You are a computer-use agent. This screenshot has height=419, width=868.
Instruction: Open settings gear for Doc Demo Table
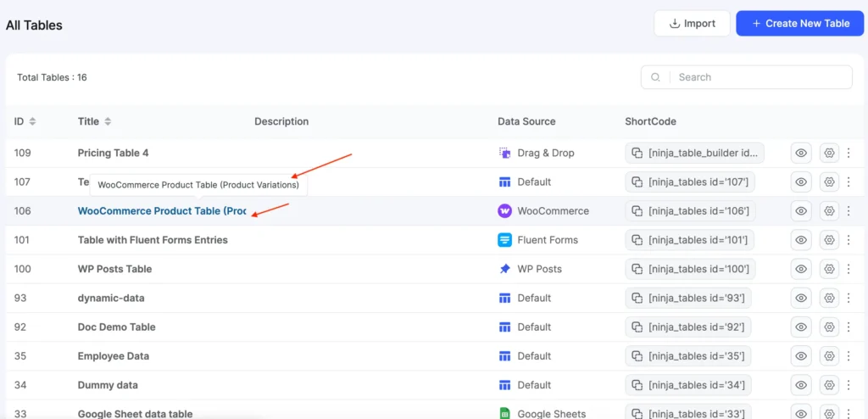(x=829, y=327)
